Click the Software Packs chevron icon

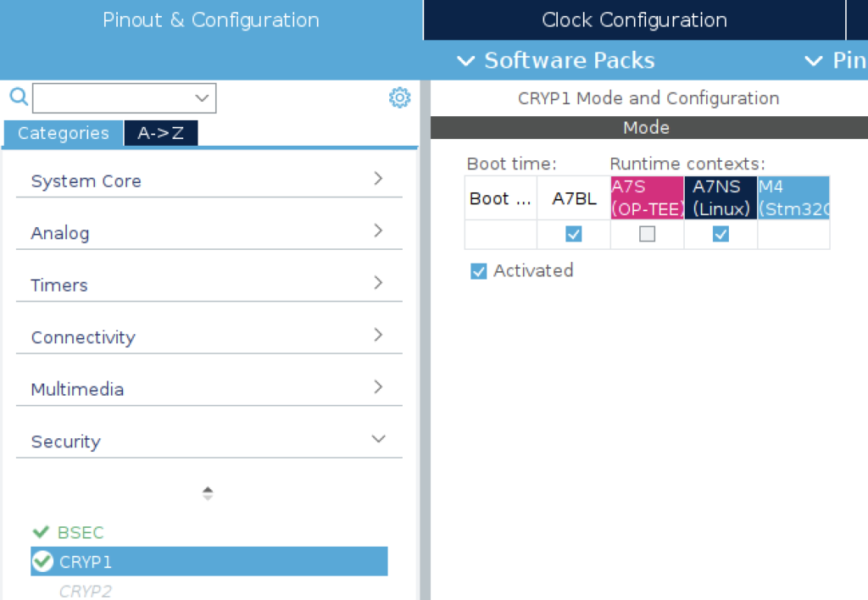coord(466,61)
